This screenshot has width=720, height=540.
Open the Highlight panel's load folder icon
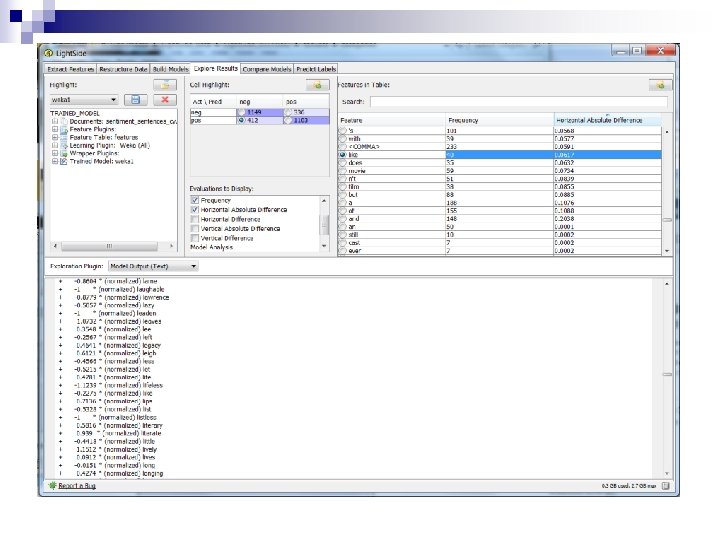click(x=165, y=85)
